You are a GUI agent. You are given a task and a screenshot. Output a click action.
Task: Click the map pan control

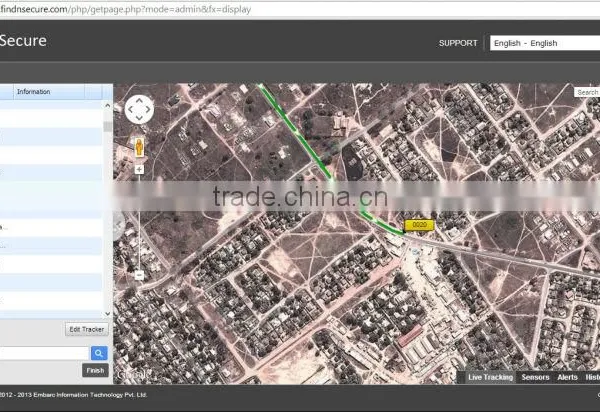[139, 109]
